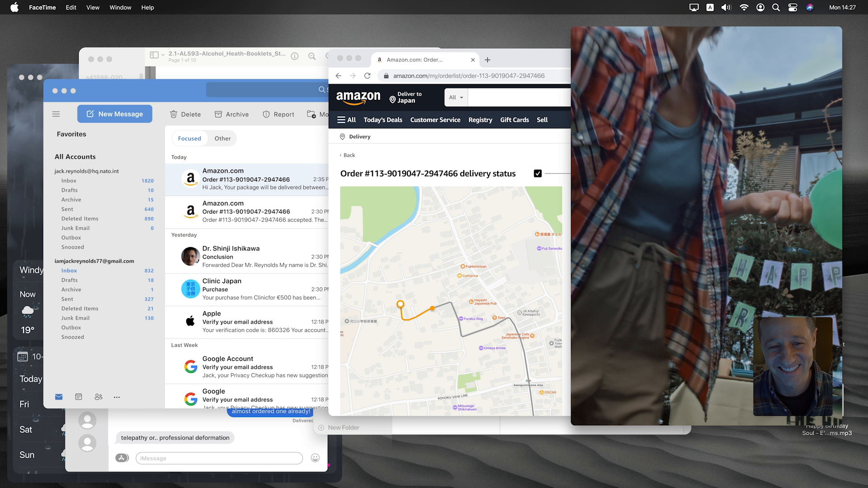Report the selected email
Viewport: 868px width, 488px height.
278,114
